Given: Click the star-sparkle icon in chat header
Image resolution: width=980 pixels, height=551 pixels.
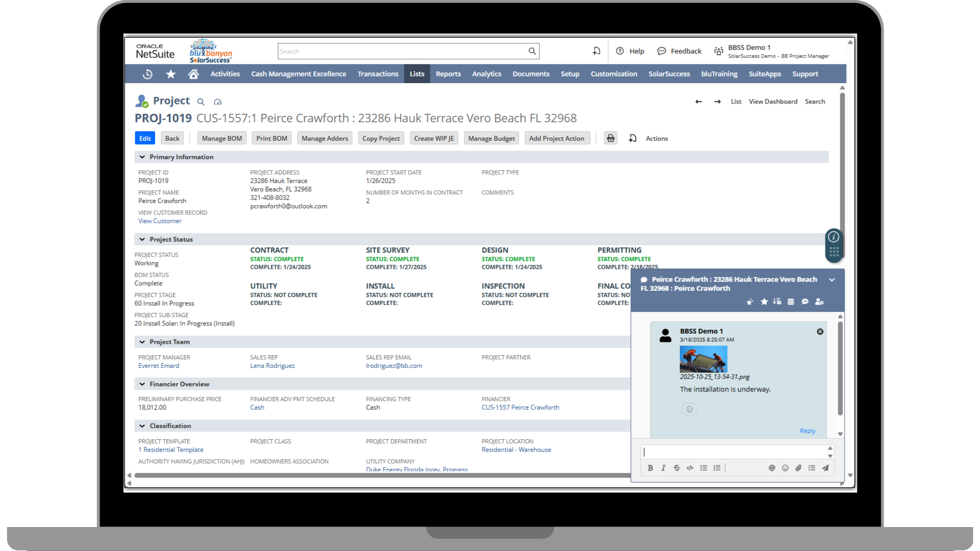Looking at the screenshot, I should (749, 302).
